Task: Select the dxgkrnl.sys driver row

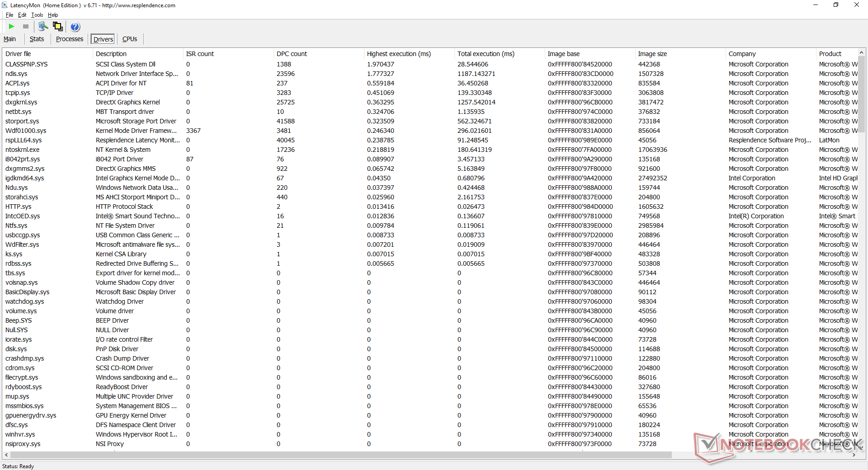Action: tap(430, 102)
